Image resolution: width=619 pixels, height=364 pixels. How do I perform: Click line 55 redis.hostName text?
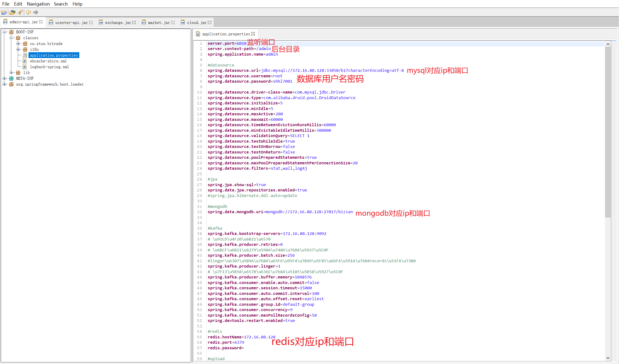(x=242, y=337)
